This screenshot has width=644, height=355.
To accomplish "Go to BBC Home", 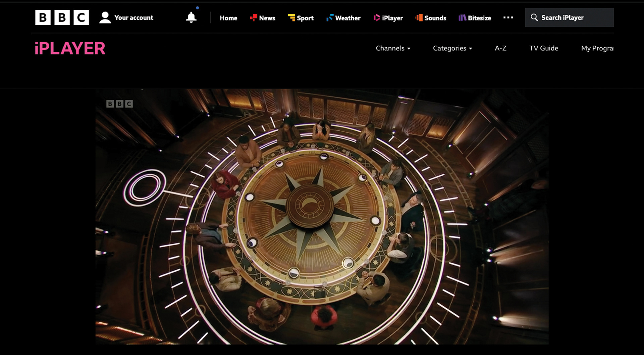I will [228, 18].
